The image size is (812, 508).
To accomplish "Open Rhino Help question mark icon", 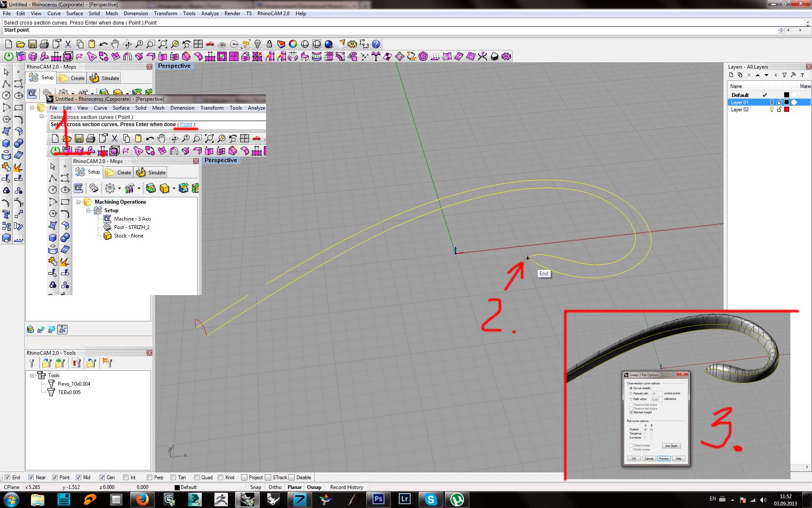I will pos(376,44).
